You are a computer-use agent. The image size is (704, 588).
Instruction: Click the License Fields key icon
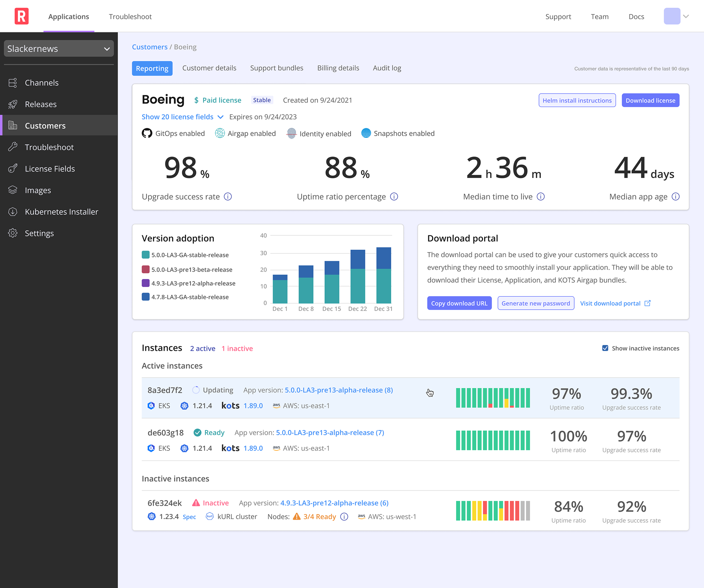pyautogui.click(x=13, y=169)
